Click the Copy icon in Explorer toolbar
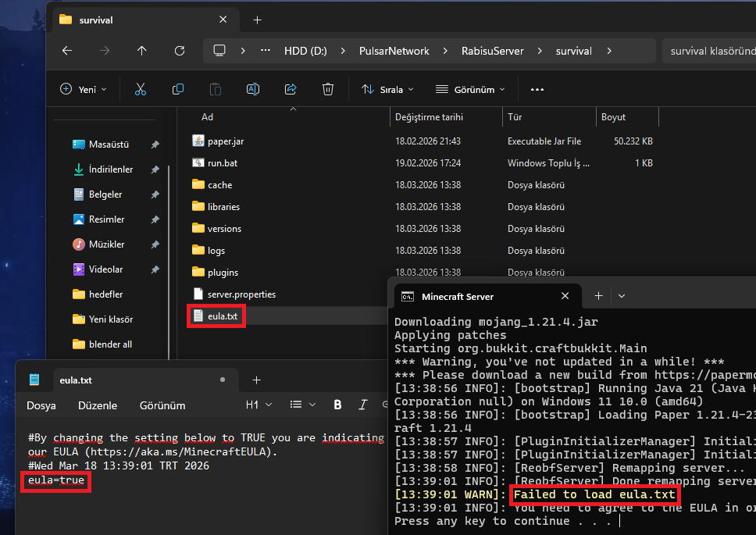The height and width of the screenshot is (535, 756). tap(178, 89)
